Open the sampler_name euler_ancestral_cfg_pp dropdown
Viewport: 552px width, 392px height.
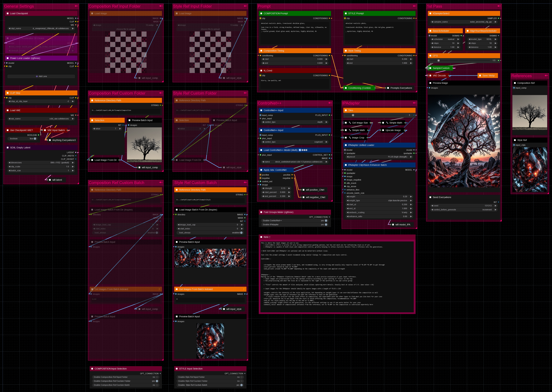pyautogui.click(x=464, y=22)
